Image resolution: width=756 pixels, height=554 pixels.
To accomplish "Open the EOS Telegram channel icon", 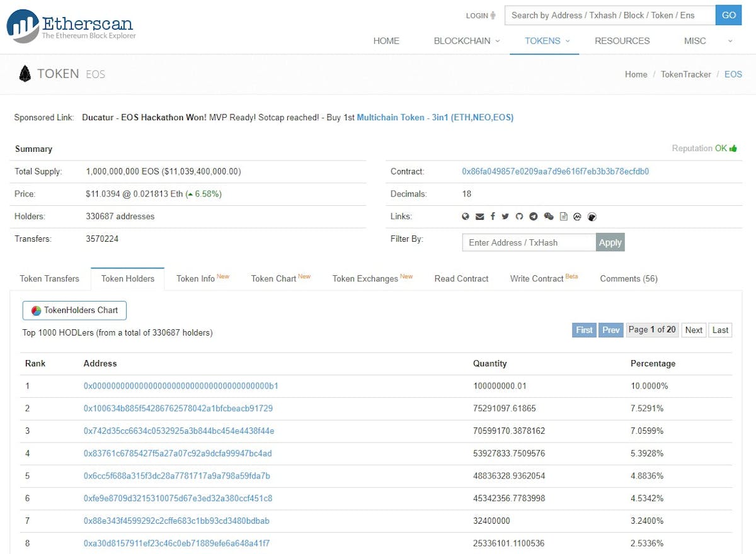I will (x=533, y=217).
